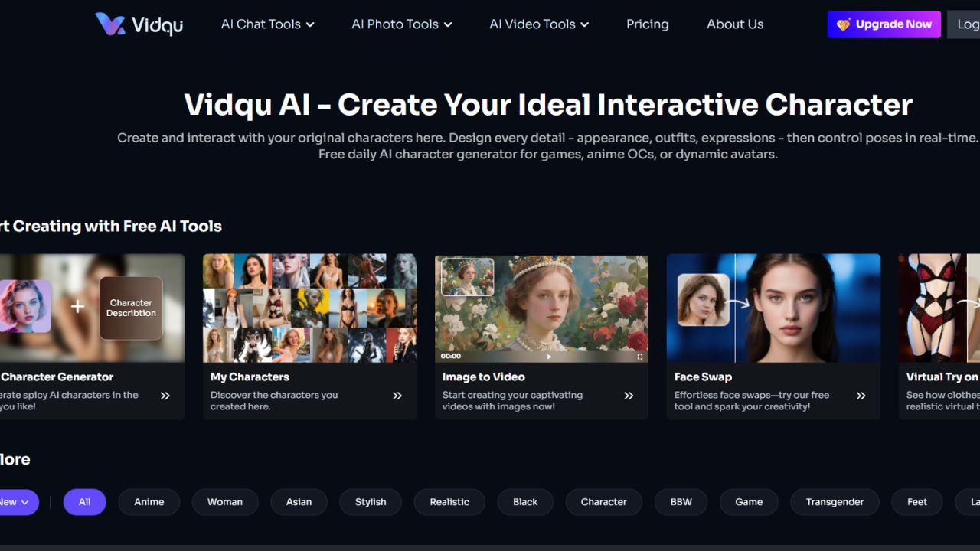Play the Image to Video preview
980x551 pixels.
click(549, 356)
